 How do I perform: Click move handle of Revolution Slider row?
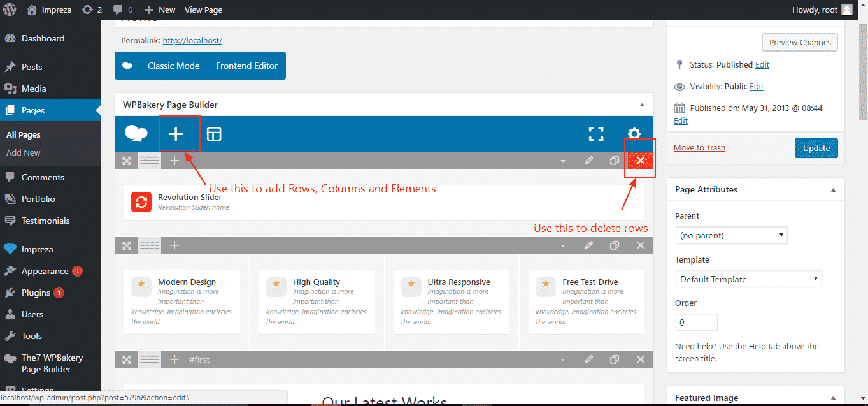pyautogui.click(x=127, y=161)
